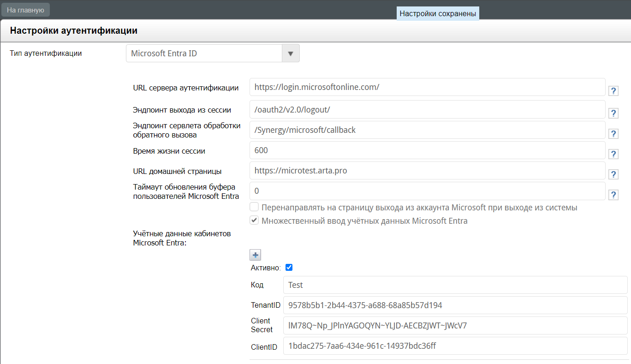Click the ClientID label text

coord(264,347)
